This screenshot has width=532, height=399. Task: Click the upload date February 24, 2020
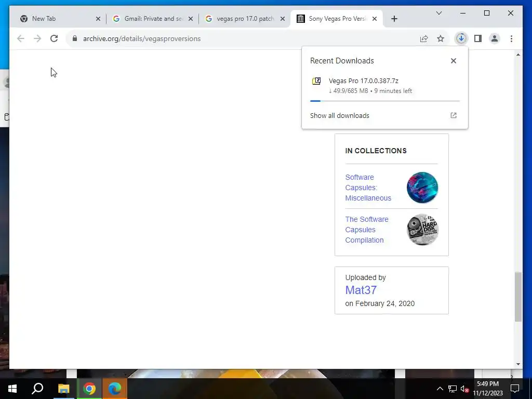pos(385,303)
